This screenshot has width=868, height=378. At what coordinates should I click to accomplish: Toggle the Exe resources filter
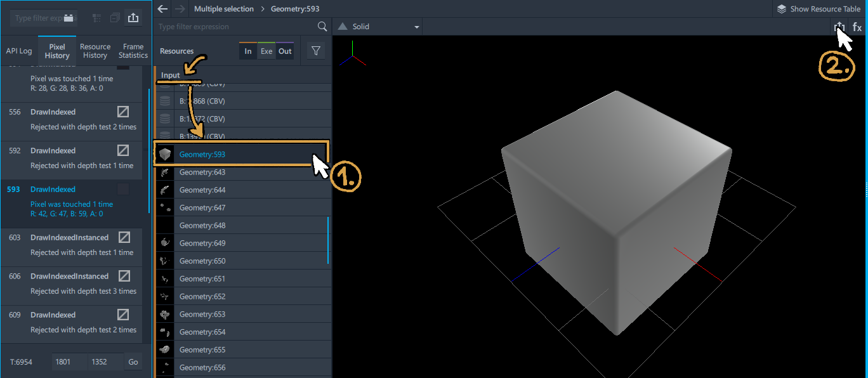[266, 51]
